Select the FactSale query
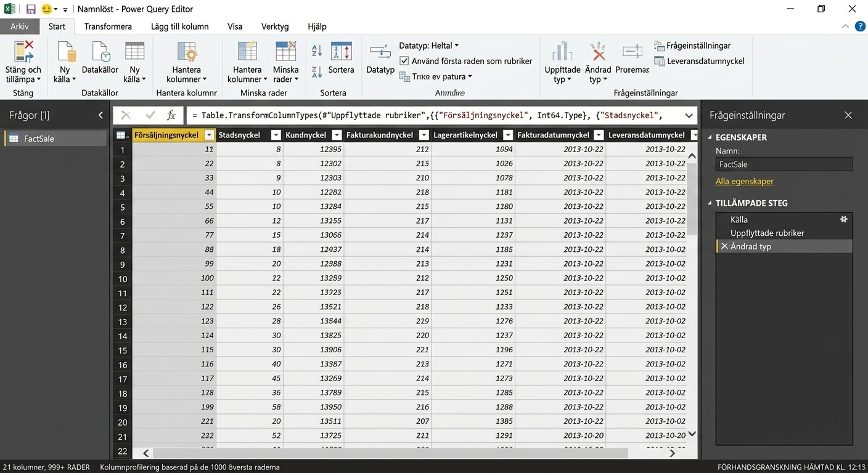The image size is (868, 473). (55, 139)
